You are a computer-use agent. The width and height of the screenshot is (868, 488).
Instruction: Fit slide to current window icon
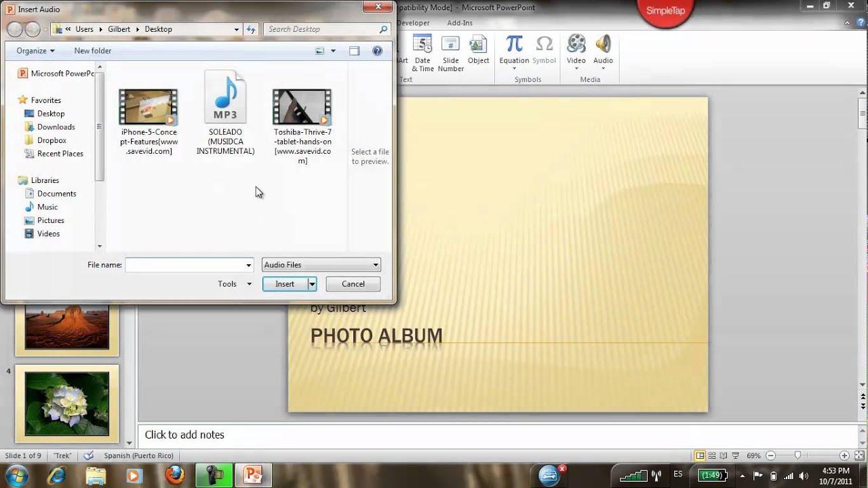click(858, 455)
